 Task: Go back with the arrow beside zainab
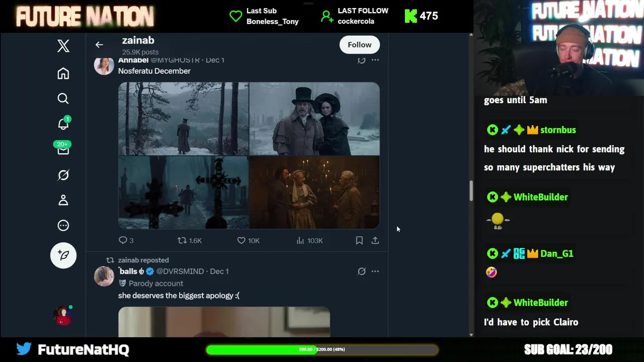[x=99, y=45]
